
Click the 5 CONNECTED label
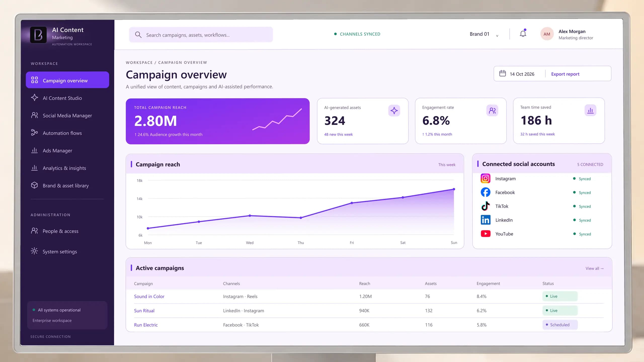590,164
